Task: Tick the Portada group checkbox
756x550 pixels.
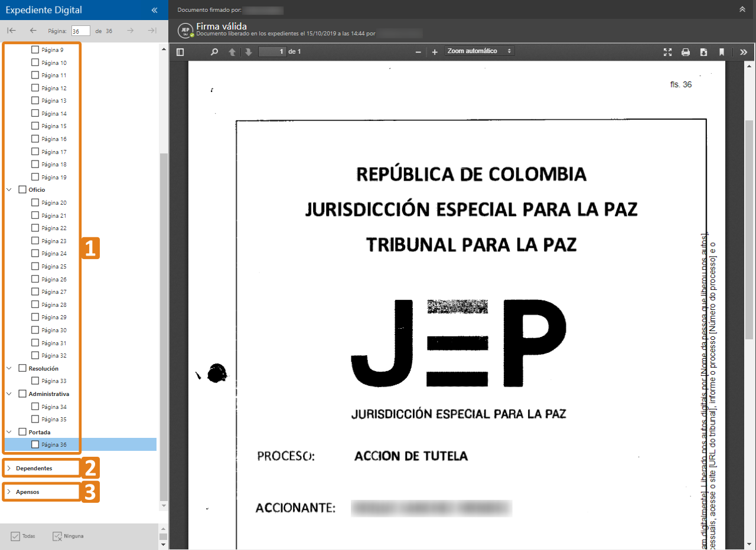Action: tap(22, 432)
